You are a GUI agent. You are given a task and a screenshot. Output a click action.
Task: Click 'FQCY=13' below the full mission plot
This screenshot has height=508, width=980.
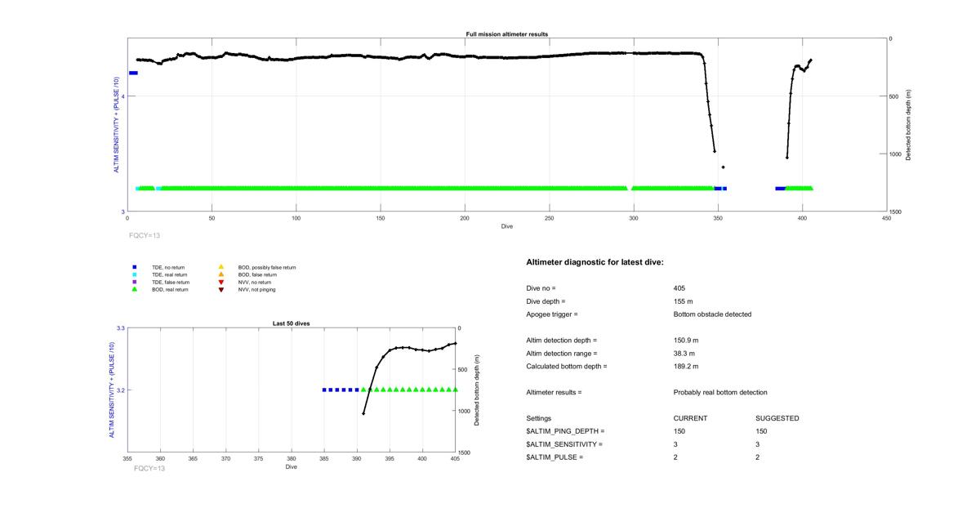[145, 235]
